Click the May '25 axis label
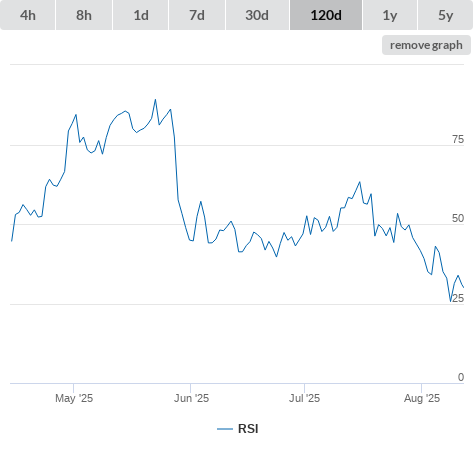The width and height of the screenshot is (474, 455). point(74,398)
